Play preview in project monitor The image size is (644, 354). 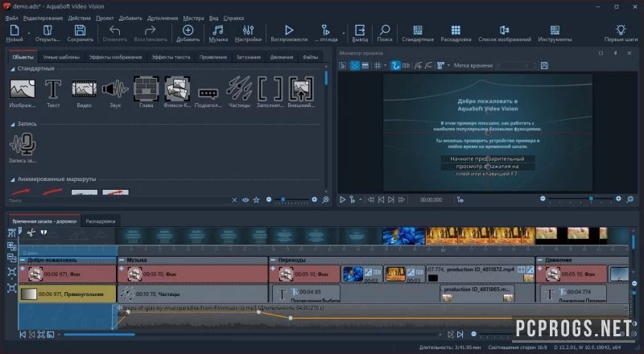342,200
